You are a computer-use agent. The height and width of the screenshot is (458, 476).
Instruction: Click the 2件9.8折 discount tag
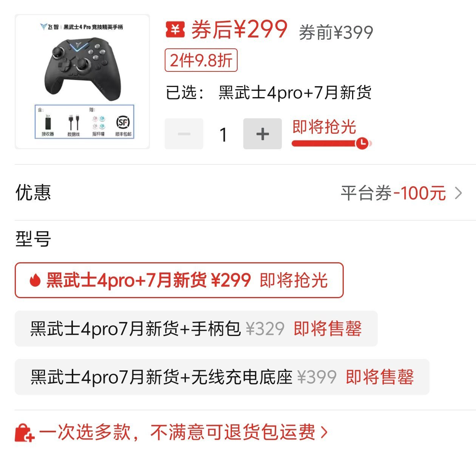201,60
